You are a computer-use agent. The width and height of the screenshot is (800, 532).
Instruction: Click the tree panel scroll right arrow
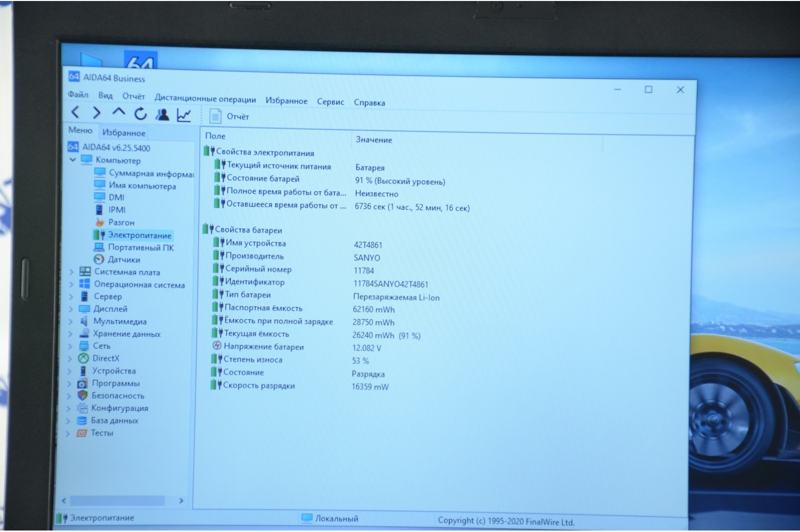pos(181,500)
